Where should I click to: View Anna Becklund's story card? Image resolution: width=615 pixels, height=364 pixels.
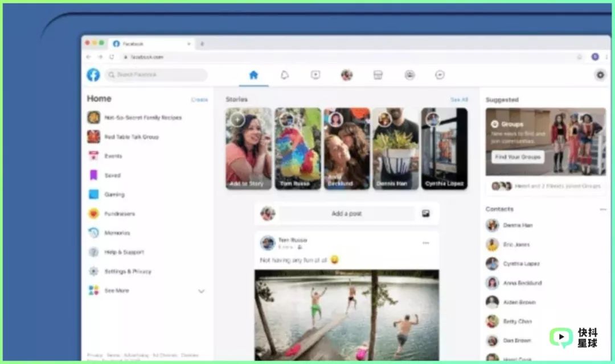coord(347,148)
